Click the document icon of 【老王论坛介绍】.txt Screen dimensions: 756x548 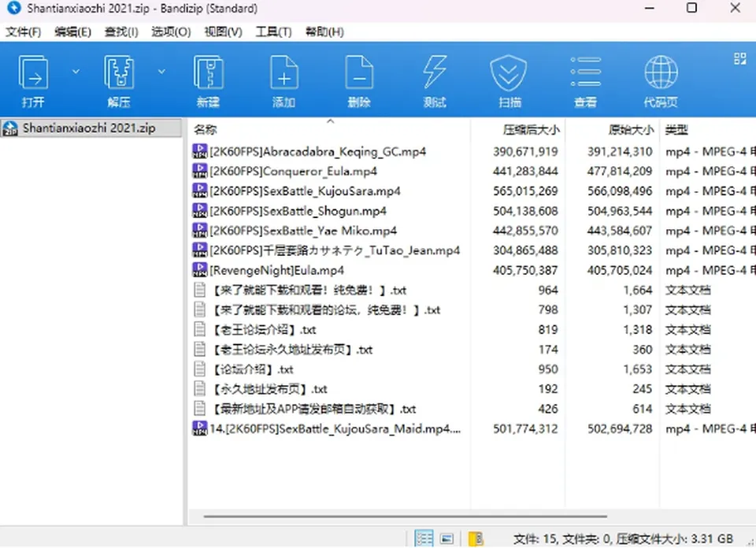(x=199, y=330)
